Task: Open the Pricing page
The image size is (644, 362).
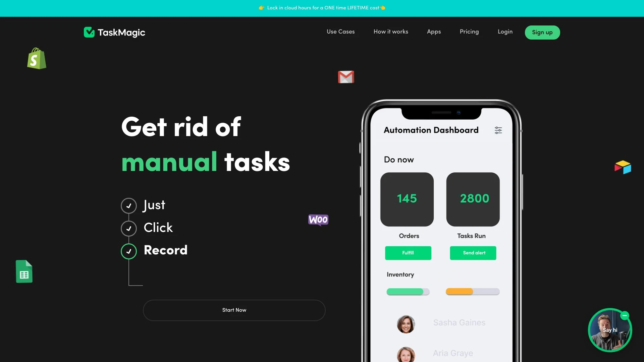Action: [x=469, y=32]
